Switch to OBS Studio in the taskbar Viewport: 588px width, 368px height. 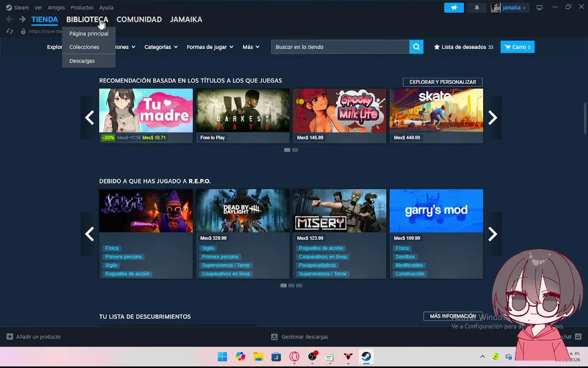[312, 356]
